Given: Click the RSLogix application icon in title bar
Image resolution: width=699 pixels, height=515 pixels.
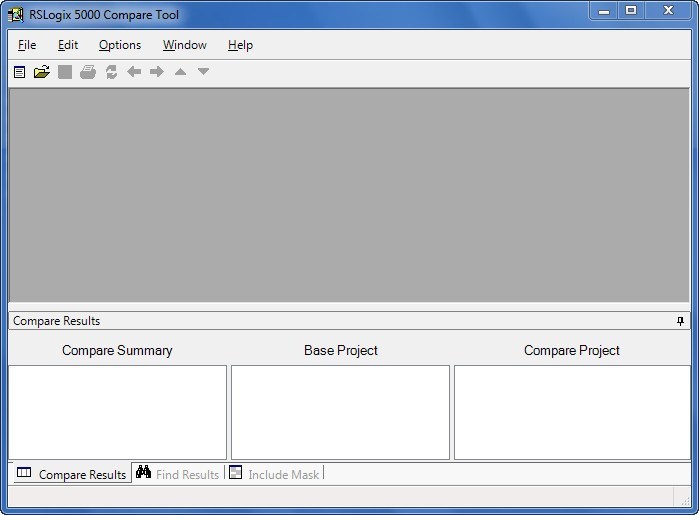Looking at the screenshot, I should [x=15, y=15].
